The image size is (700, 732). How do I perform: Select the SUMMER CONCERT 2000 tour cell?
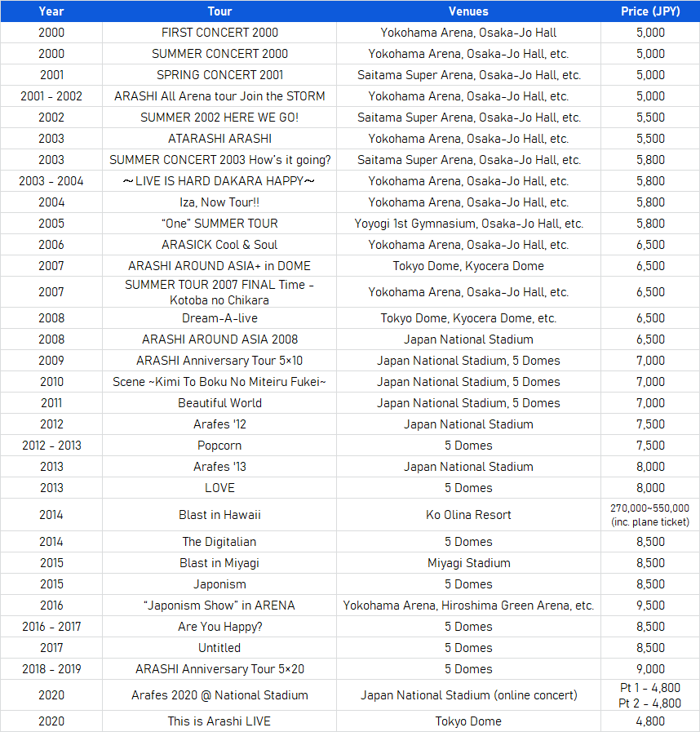(x=219, y=54)
